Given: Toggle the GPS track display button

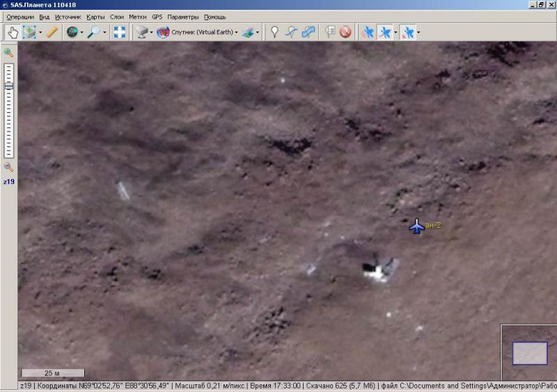Looking at the screenshot, I should click(x=384, y=32).
